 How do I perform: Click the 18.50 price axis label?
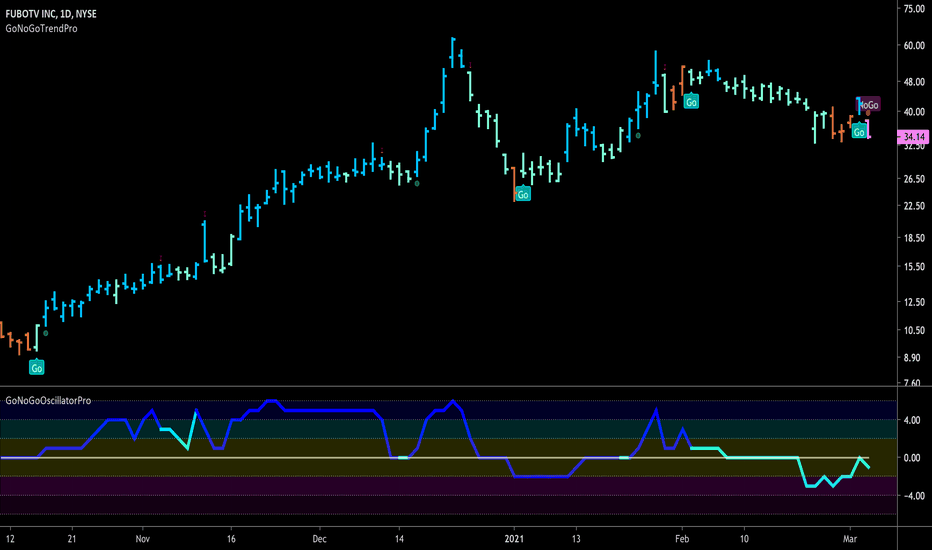[x=914, y=238]
